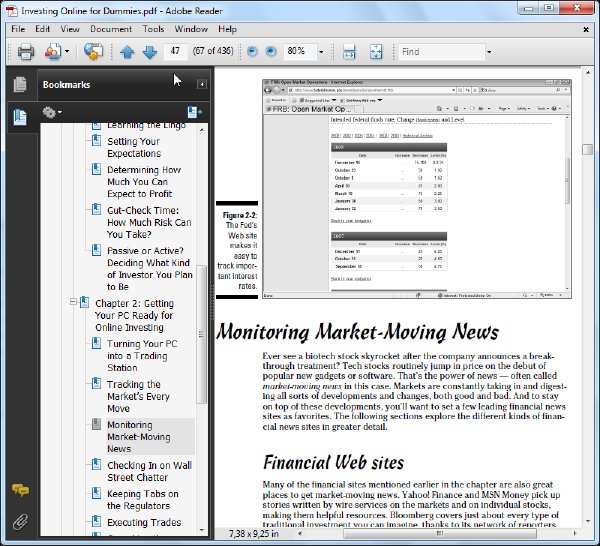The width and height of the screenshot is (600, 546).
Task: Click document scroll down arrow
Action: (x=587, y=521)
